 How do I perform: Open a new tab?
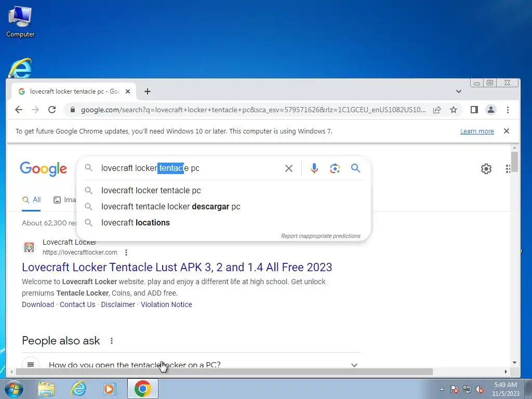pos(147,91)
